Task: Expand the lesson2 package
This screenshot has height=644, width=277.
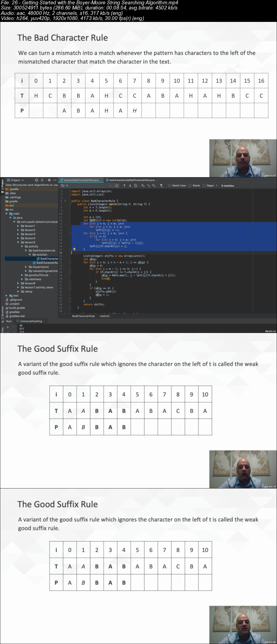Action: 18,230
